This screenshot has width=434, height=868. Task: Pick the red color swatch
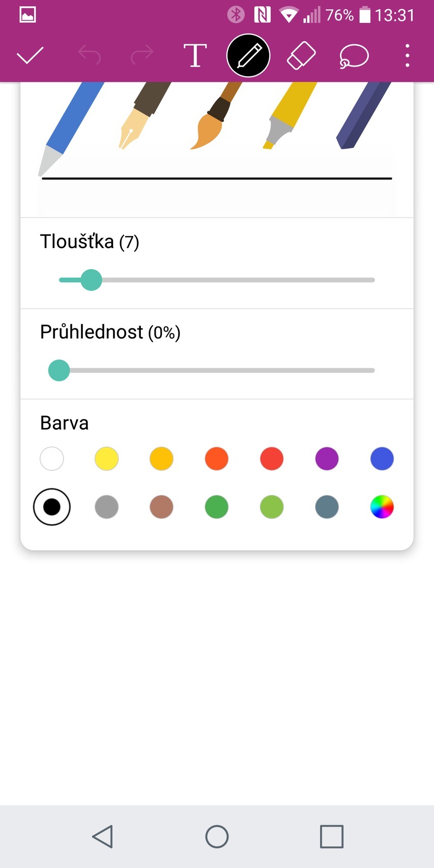pos(272,459)
